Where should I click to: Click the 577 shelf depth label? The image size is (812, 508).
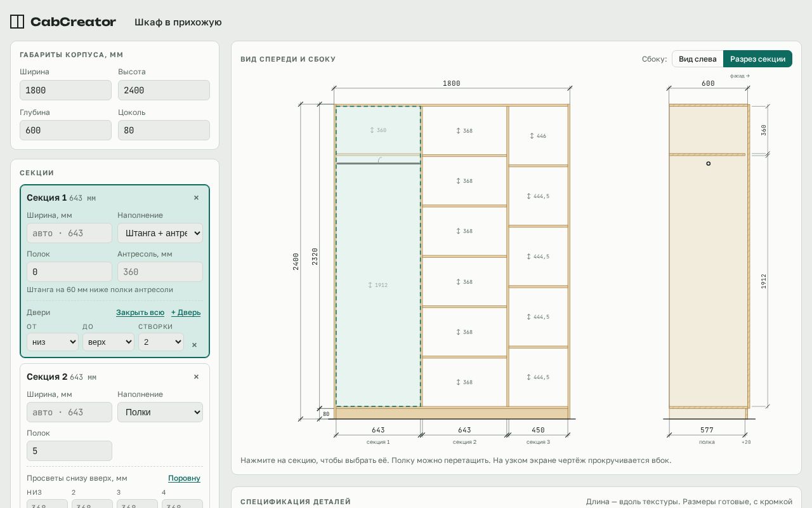tap(707, 430)
